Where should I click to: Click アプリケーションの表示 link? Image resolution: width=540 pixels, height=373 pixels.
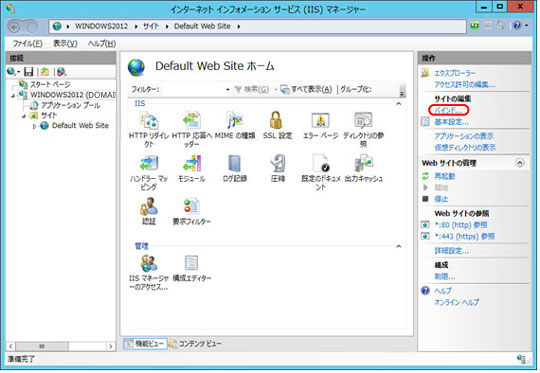pyautogui.click(x=464, y=136)
